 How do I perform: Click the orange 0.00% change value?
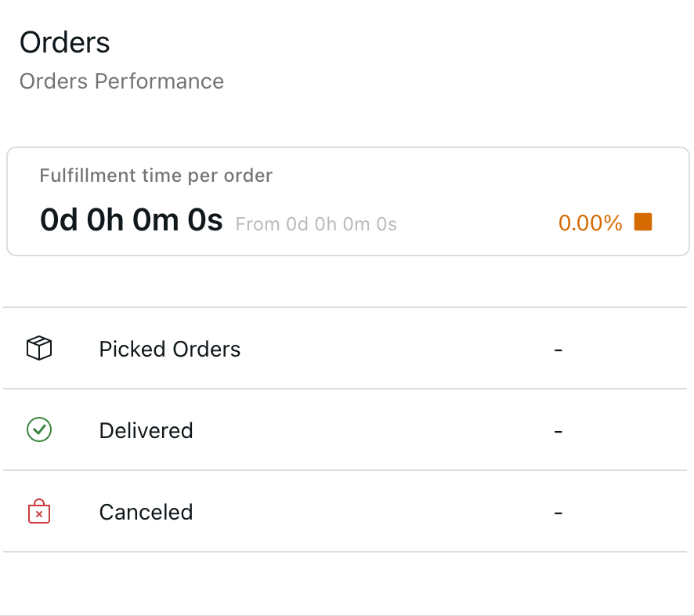[590, 223]
